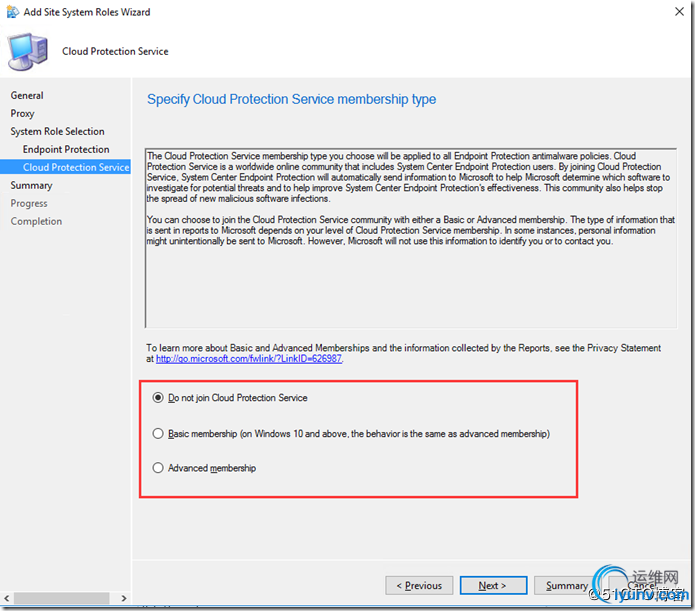Close the Add Site System Roles Wizard
Viewport: 695px width, 611px height.
pos(679,12)
